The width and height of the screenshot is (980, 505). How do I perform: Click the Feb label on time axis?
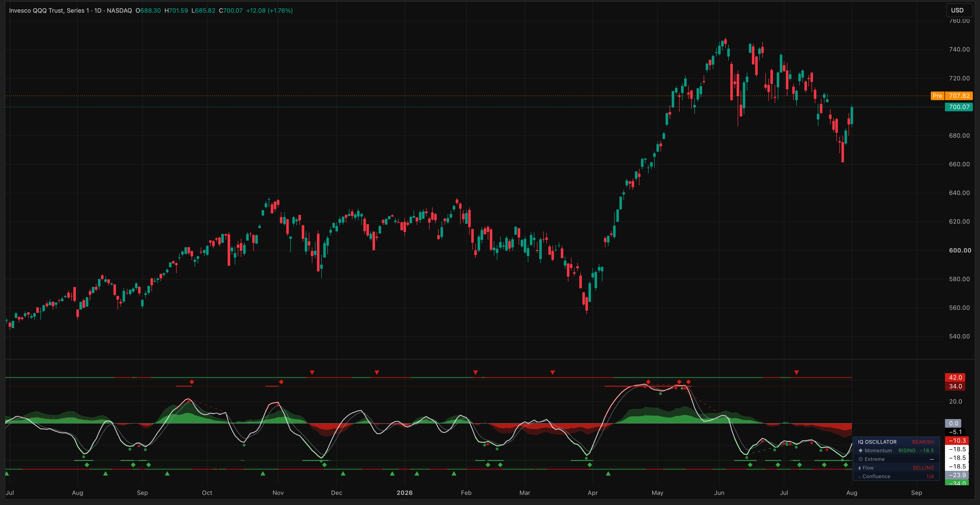coord(466,493)
